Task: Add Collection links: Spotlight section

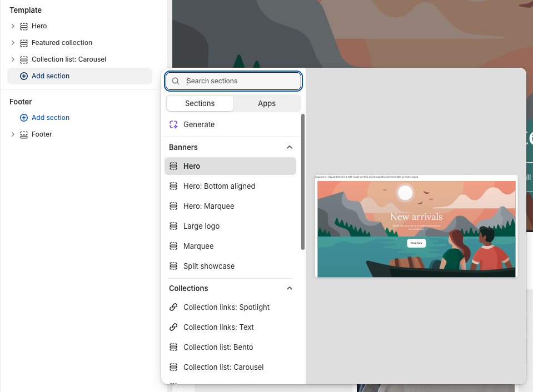Action: 230,307
